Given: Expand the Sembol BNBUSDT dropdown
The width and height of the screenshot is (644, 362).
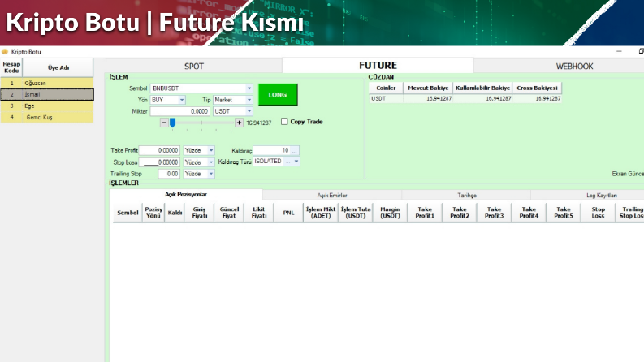Looking at the screenshot, I should point(249,88).
